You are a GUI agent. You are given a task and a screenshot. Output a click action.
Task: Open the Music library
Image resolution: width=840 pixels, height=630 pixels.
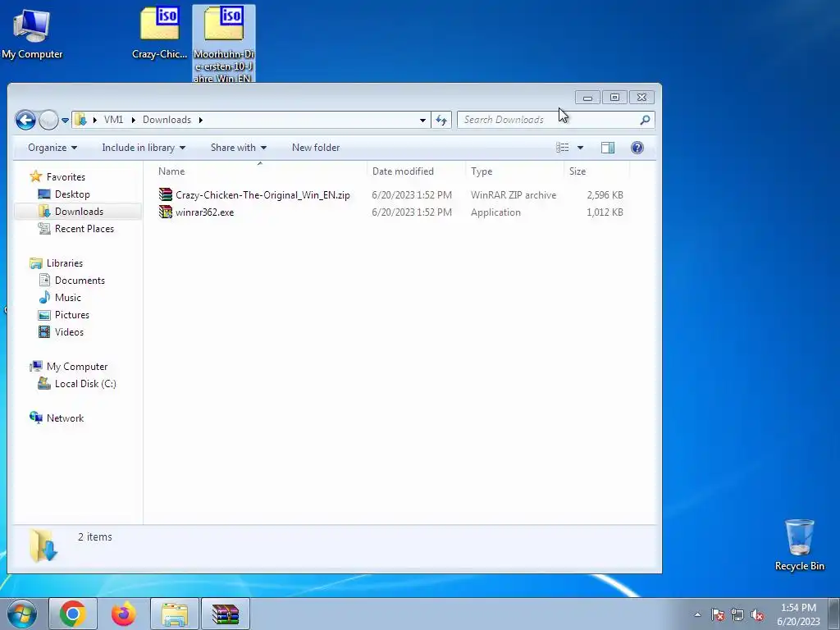[x=67, y=297]
